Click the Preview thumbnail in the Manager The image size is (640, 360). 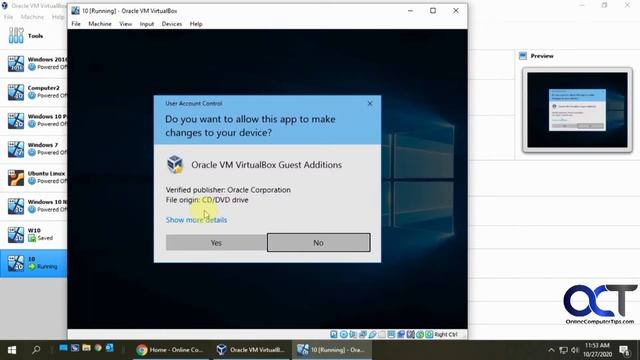(577, 110)
